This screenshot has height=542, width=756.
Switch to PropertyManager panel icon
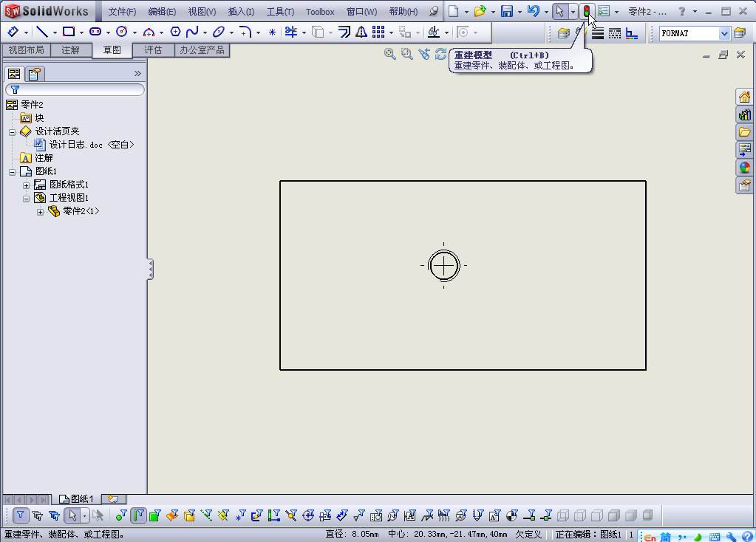[x=34, y=74]
